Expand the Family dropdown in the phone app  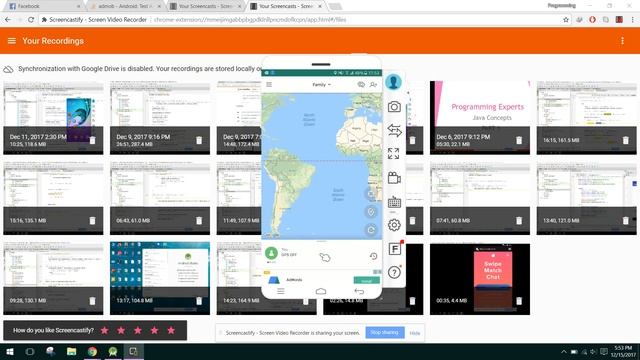click(321, 84)
